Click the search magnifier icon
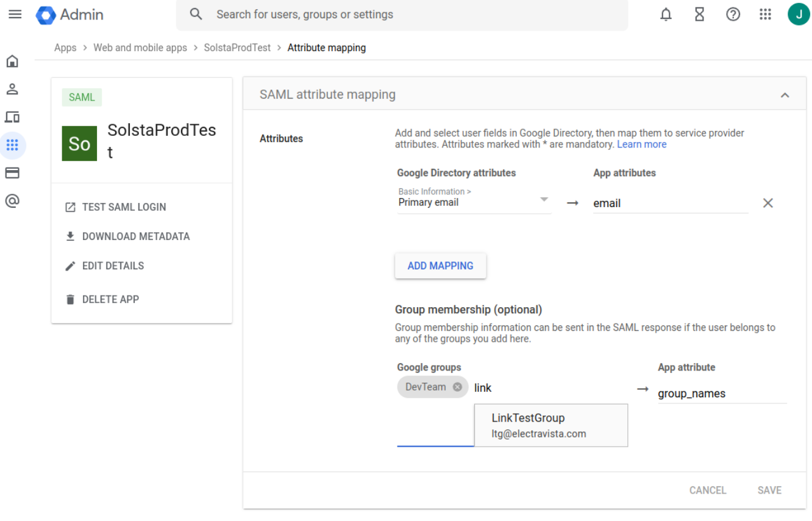812x521 pixels. tap(196, 14)
